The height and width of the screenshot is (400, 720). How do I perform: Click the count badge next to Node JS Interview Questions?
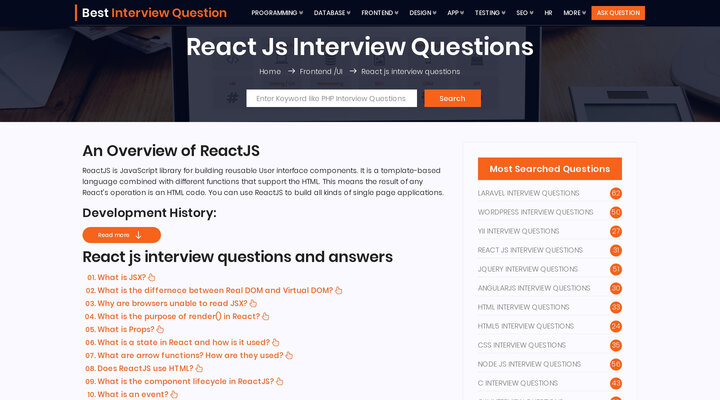pos(616,364)
